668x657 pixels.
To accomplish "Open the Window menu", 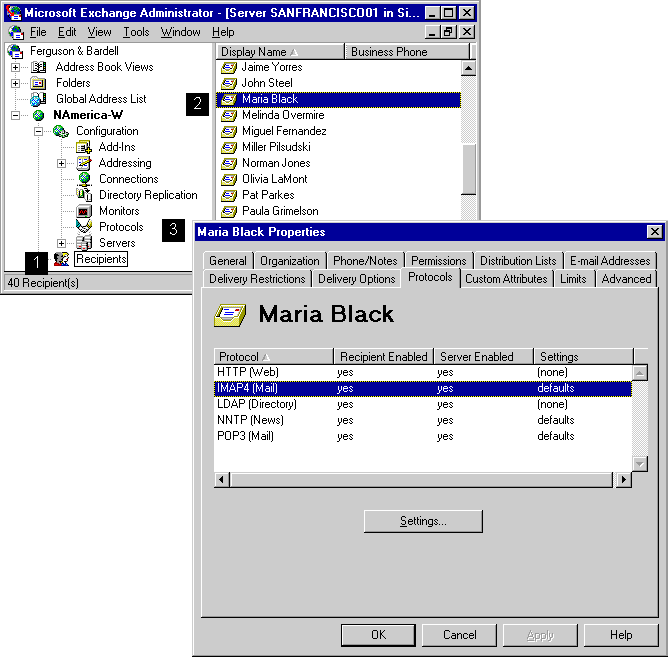I will tap(181, 32).
